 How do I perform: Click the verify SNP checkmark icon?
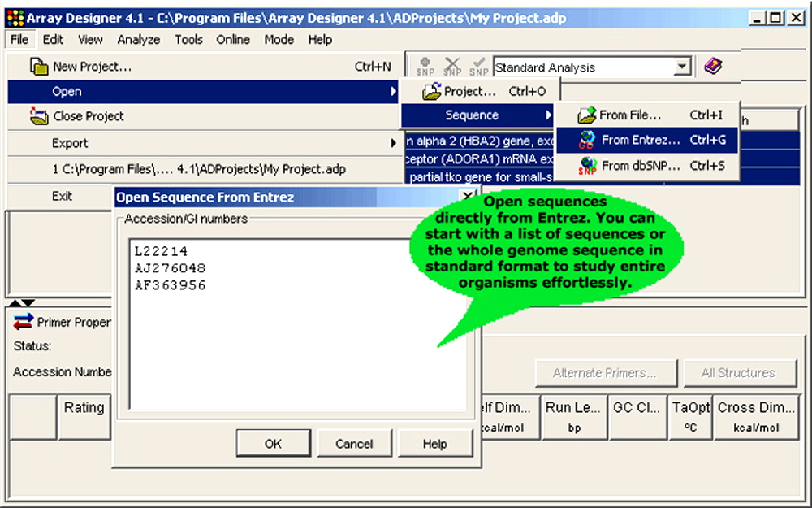coord(479,67)
